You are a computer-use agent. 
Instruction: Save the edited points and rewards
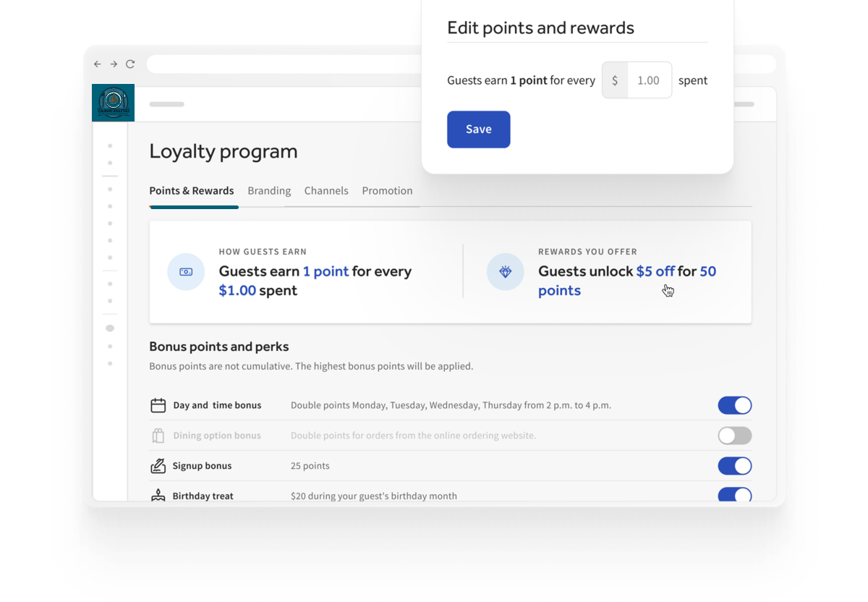tap(479, 130)
